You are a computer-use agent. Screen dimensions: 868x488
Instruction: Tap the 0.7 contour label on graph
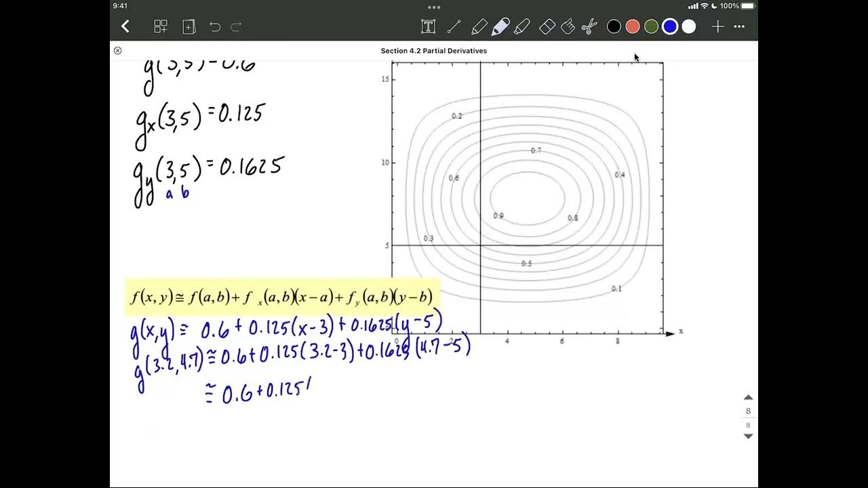pyautogui.click(x=536, y=150)
